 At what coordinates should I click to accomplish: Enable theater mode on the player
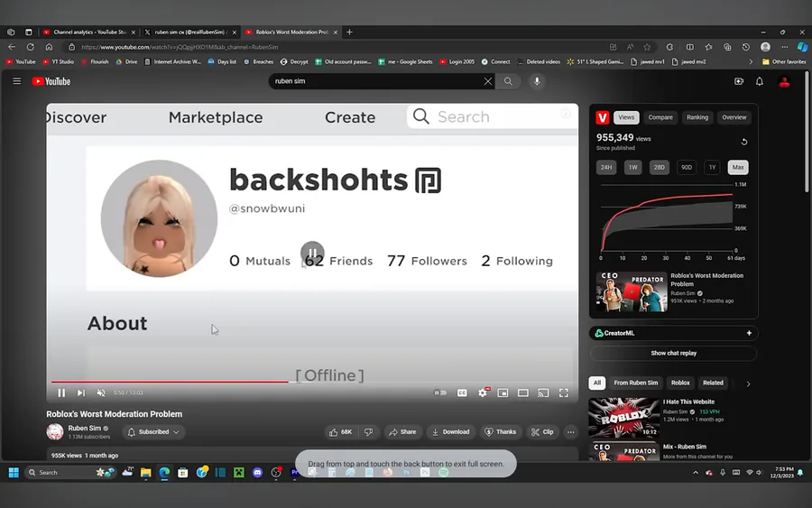tap(523, 393)
